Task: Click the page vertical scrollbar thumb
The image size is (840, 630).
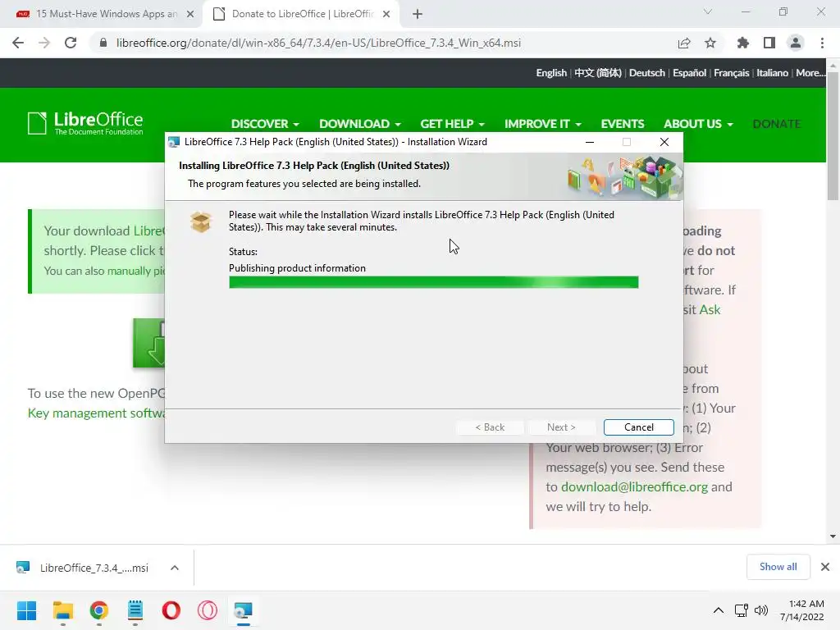Action: (x=833, y=135)
